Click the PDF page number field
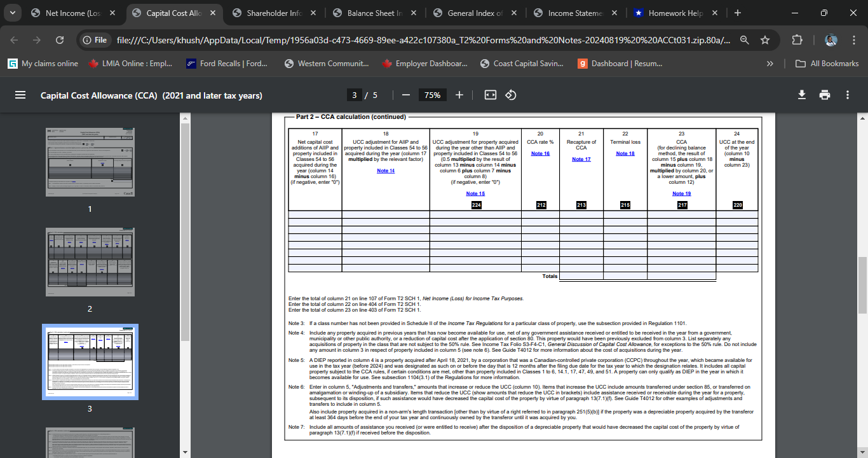Screen dimensions: 868x458 click(x=355, y=95)
